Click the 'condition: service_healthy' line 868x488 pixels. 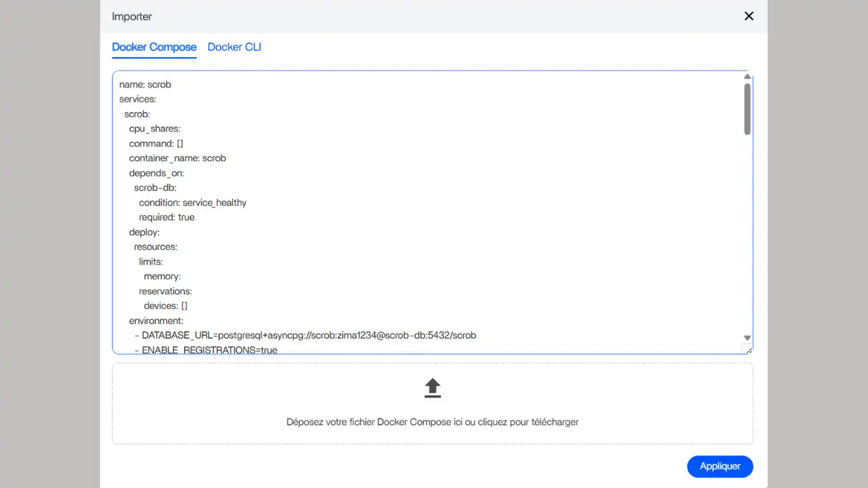coord(193,203)
